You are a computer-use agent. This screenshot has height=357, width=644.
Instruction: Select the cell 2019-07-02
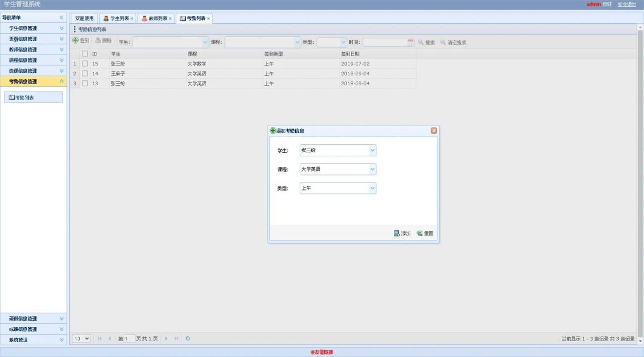click(377, 63)
